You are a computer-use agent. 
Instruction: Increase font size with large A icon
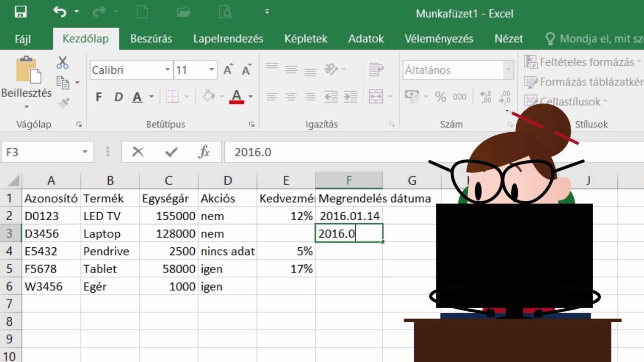(228, 70)
